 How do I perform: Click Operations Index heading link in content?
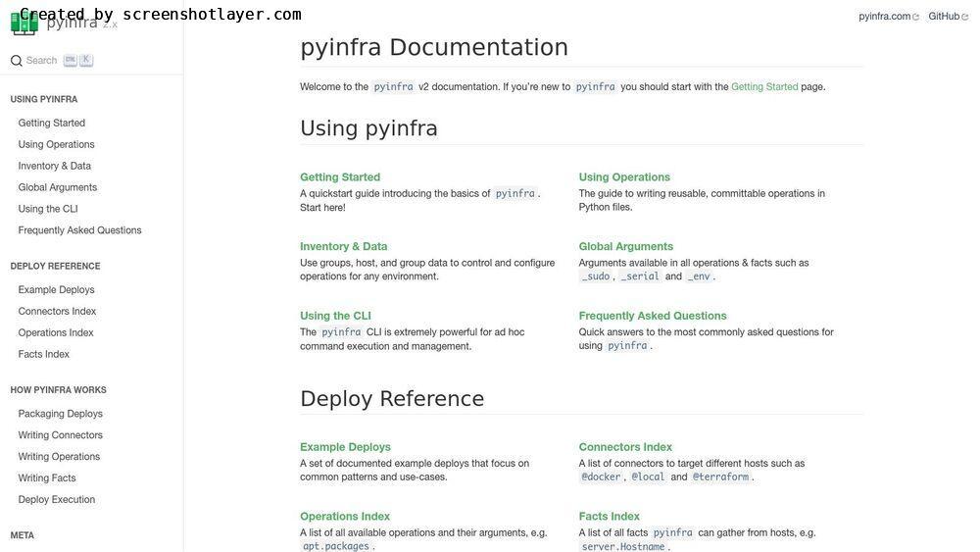pyautogui.click(x=345, y=517)
